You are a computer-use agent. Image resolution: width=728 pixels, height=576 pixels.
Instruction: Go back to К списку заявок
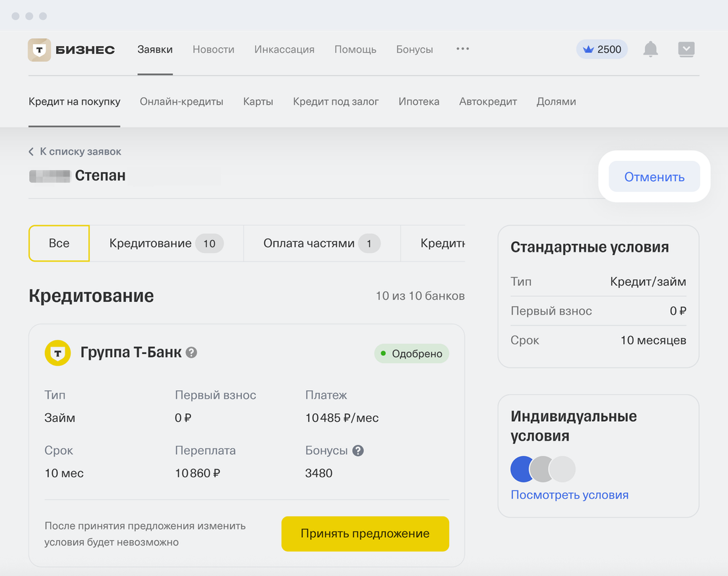pyautogui.click(x=75, y=152)
